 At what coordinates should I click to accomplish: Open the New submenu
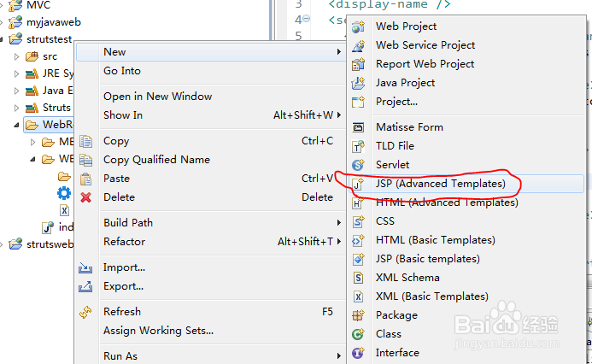(211, 52)
